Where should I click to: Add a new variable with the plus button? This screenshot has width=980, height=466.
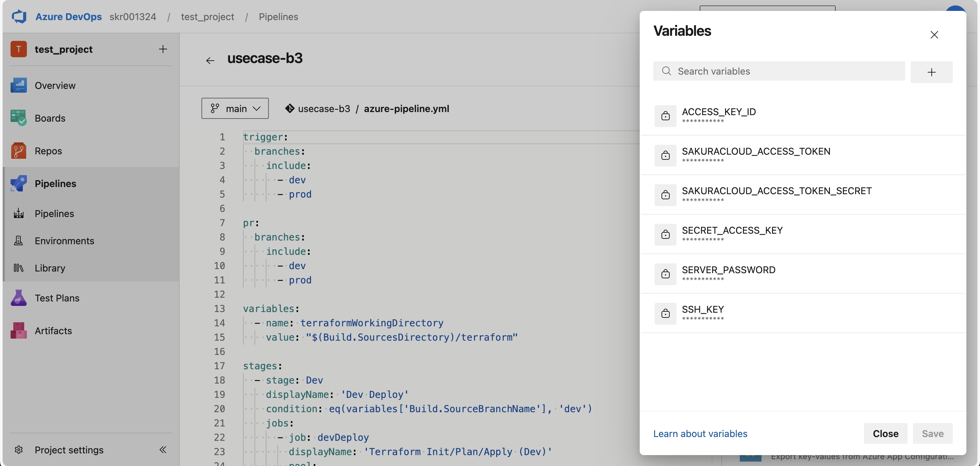(x=932, y=72)
